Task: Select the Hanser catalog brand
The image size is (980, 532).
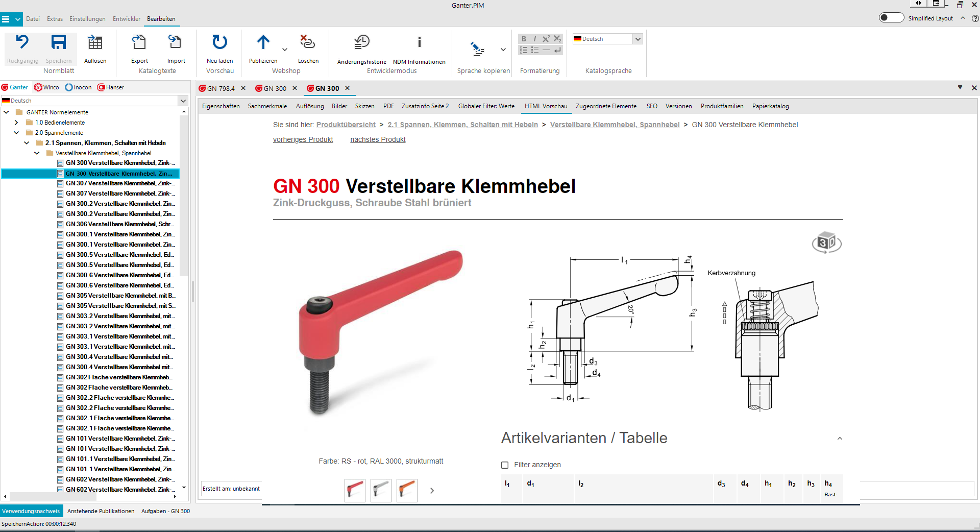Action: pos(111,87)
